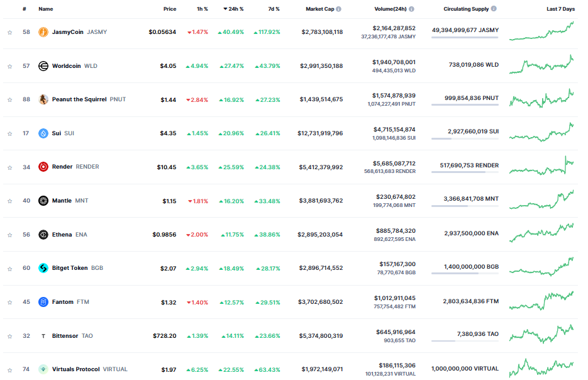
Task: Click the Last 7 Days column header
Action: point(560,9)
